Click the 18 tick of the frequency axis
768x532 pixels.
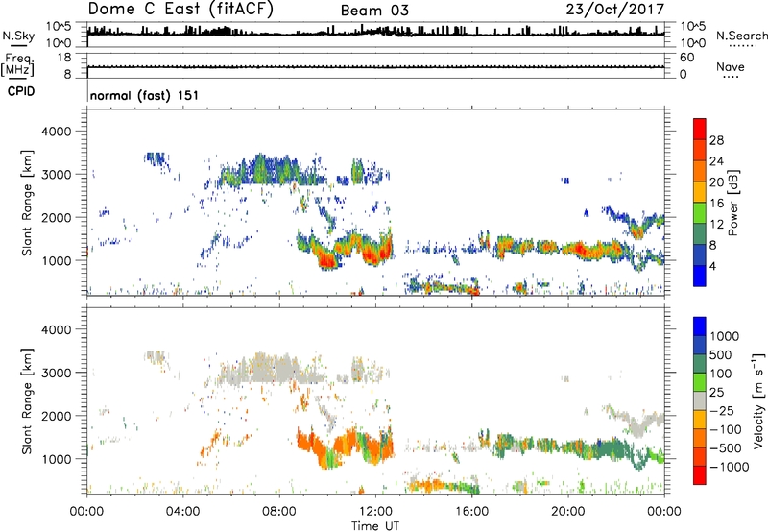point(64,58)
